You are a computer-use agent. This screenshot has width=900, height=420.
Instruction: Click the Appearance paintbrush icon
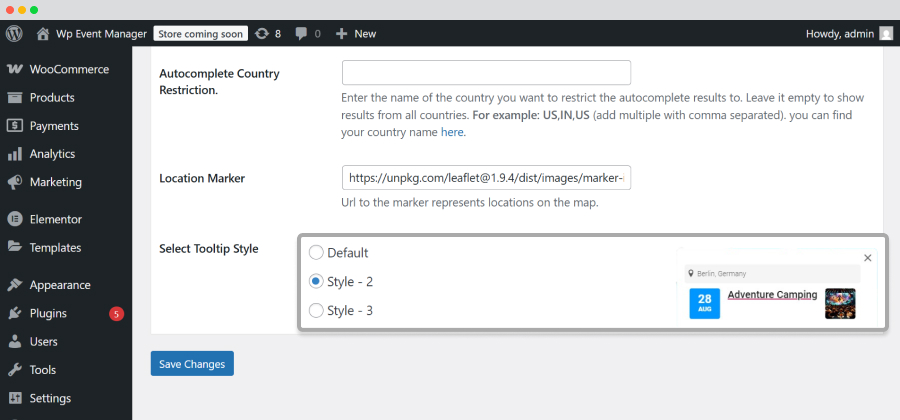[x=14, y=285]
